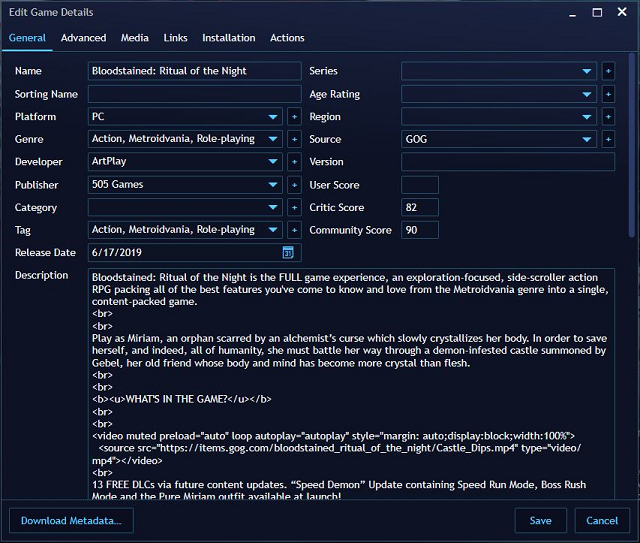Close the Edit Game Details window
Viewport: 640px width, 543px height.
click(x=622, y=12)
